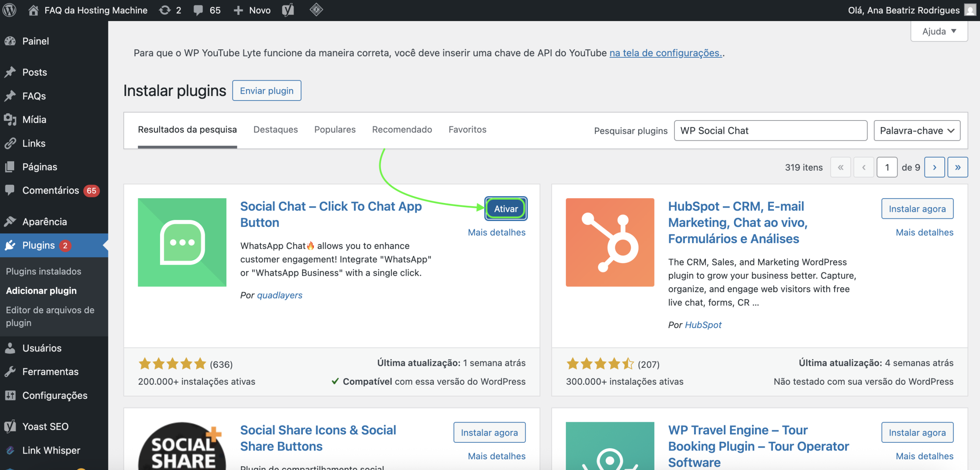This screenshot has width=980, height=470.
Task: Switch to Resultados da pesquisa tab
Action: [x=188, y=130]
